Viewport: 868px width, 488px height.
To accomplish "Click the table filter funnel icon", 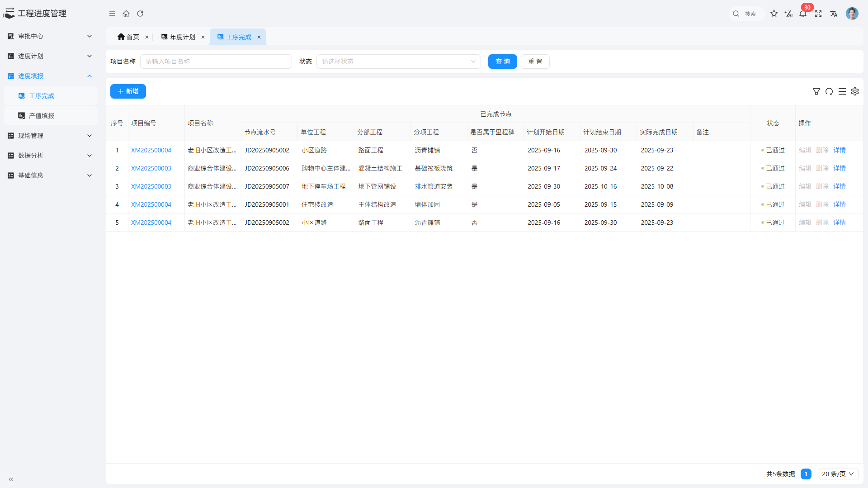I will 816,91.
